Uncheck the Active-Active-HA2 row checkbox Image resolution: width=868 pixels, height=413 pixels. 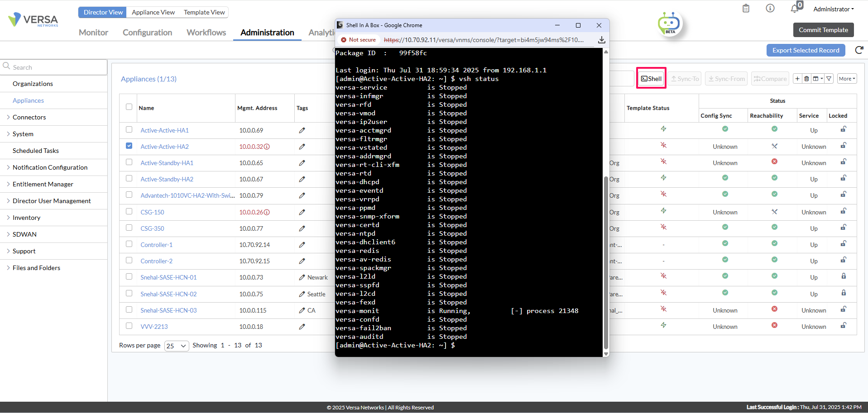click(129, 146)
